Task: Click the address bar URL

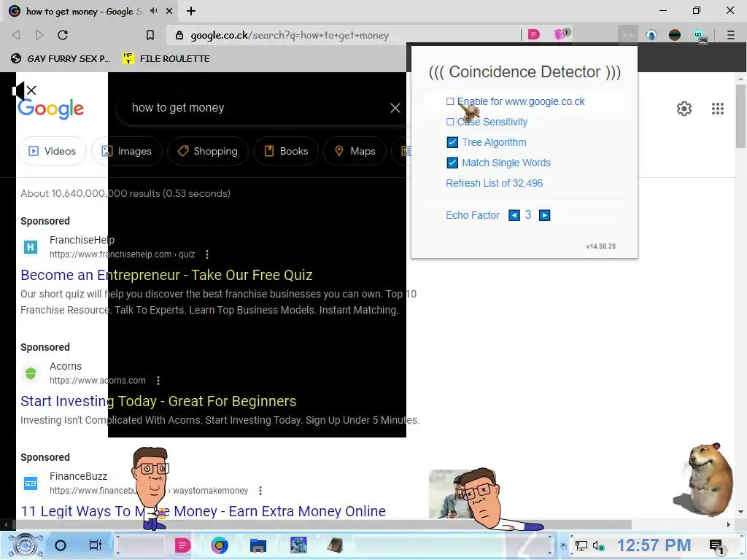Action: coord(290,35)
